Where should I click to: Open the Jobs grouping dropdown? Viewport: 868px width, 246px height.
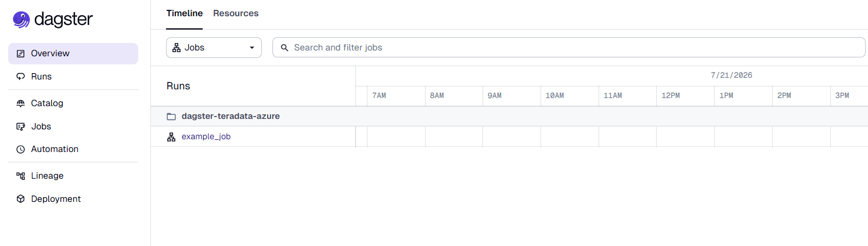(x=214, y=48)
